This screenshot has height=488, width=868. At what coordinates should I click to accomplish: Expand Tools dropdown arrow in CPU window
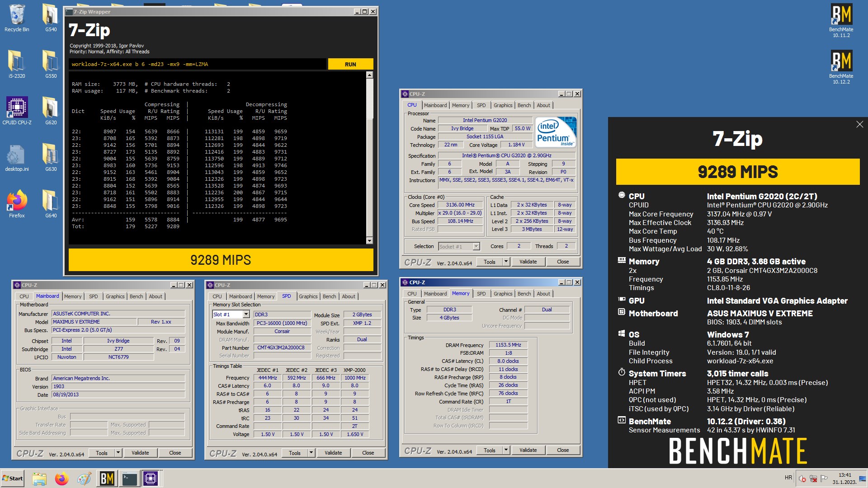point(506,262)
